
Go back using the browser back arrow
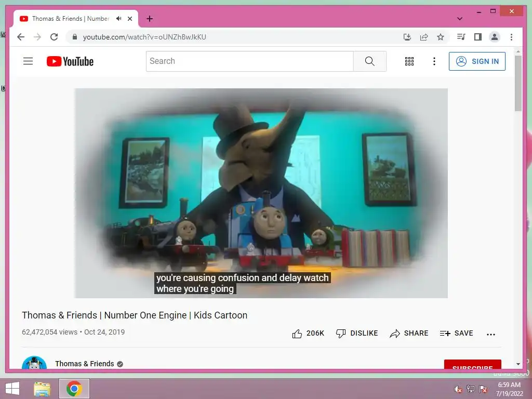coord(21,37)
